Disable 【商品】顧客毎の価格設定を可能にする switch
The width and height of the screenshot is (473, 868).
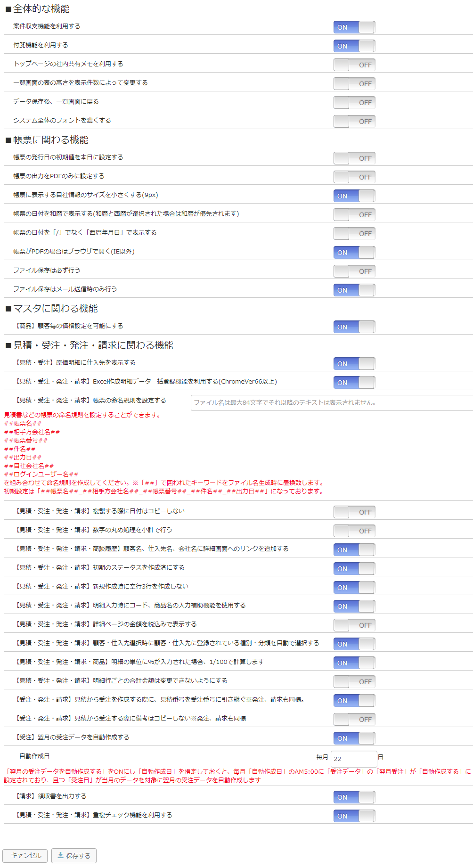tap(354, 327)
